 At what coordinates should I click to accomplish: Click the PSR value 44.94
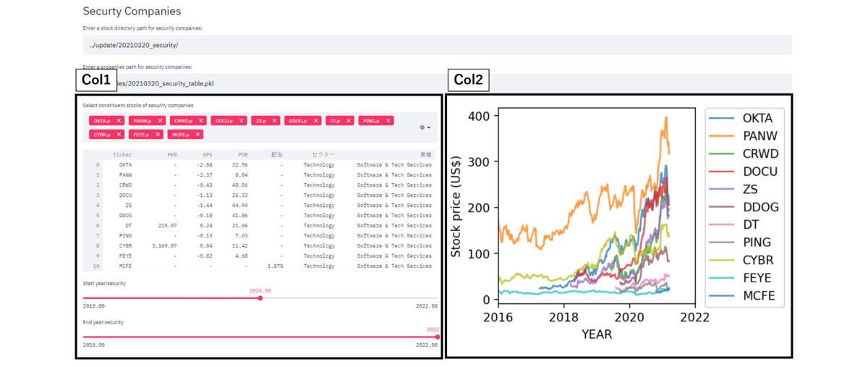(x=240, y=206)
